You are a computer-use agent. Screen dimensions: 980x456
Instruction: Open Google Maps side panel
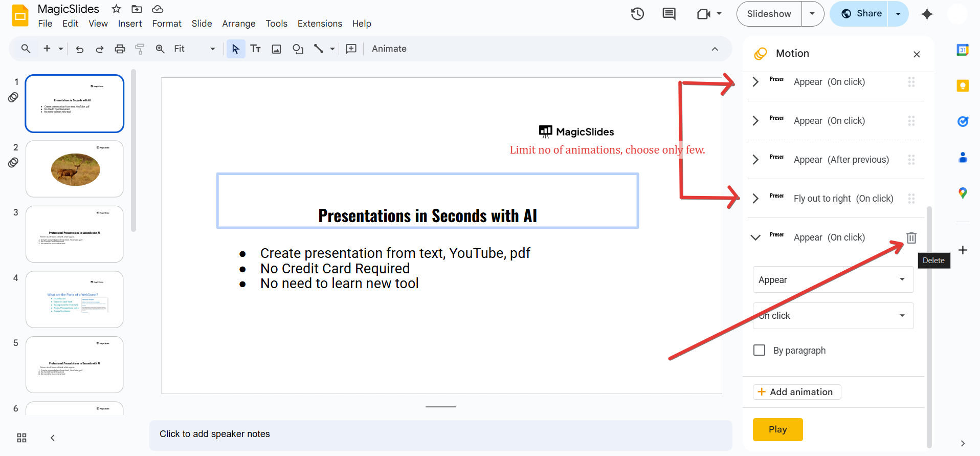click(963, 193)
